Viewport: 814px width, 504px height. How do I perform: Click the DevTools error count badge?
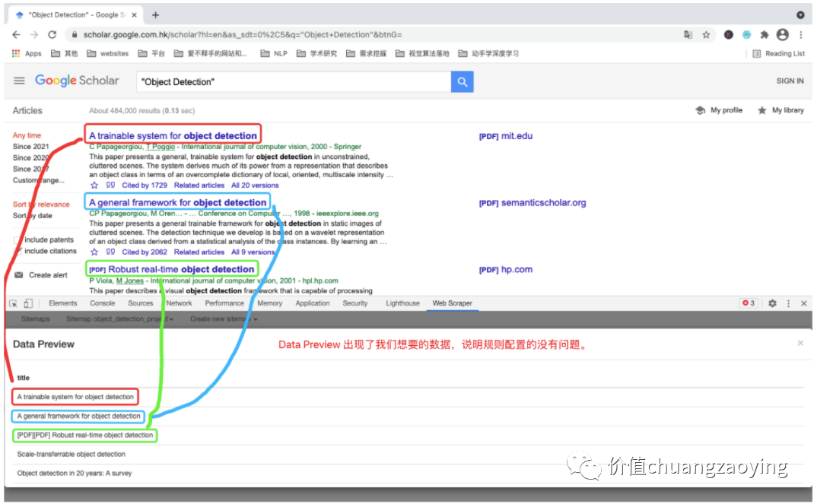click(749, 303)
